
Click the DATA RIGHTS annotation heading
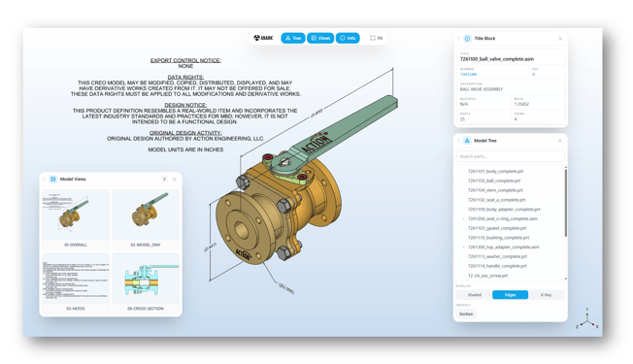[x=185, y=77]
